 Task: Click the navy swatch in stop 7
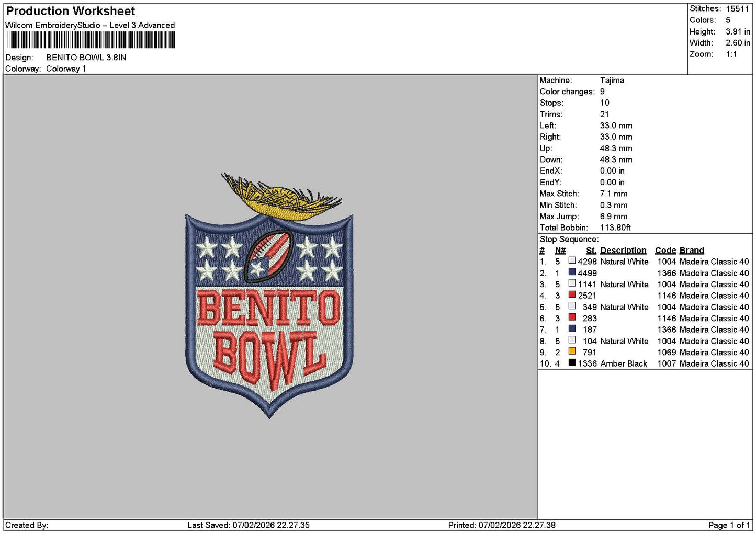tap(572, 328)
